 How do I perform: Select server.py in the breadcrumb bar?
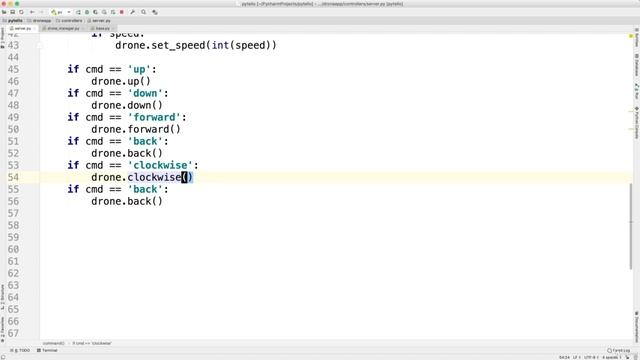point(99,20)
